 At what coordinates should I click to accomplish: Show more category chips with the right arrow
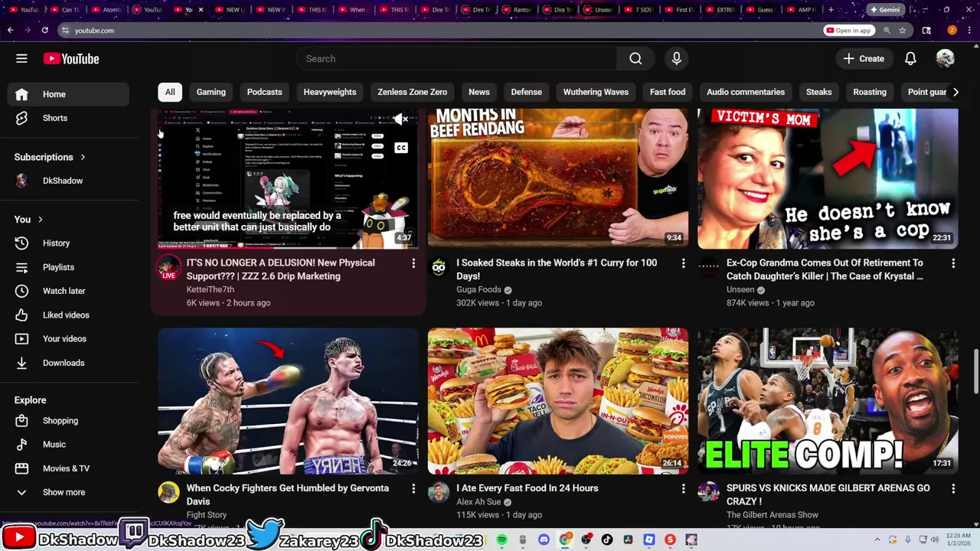[955, 92]
